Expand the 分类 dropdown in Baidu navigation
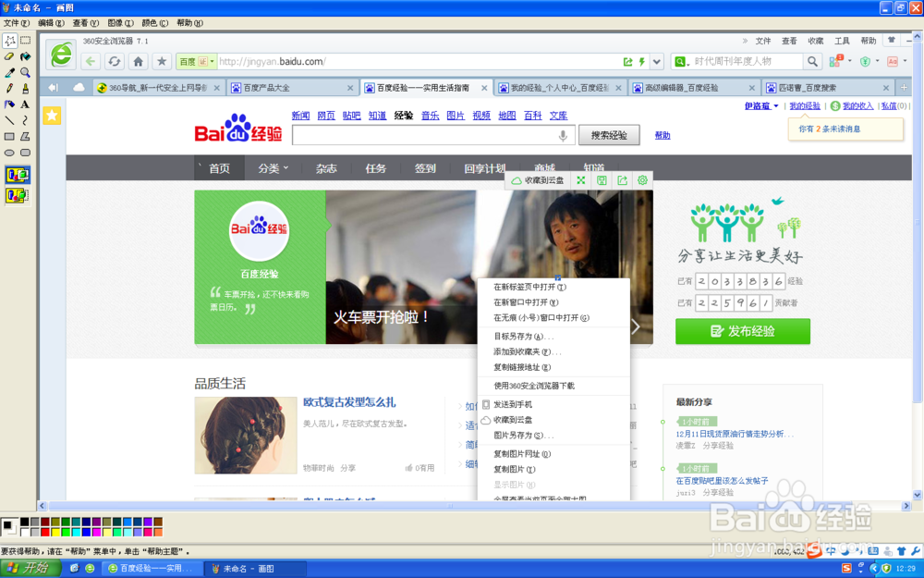 (274, 168)
